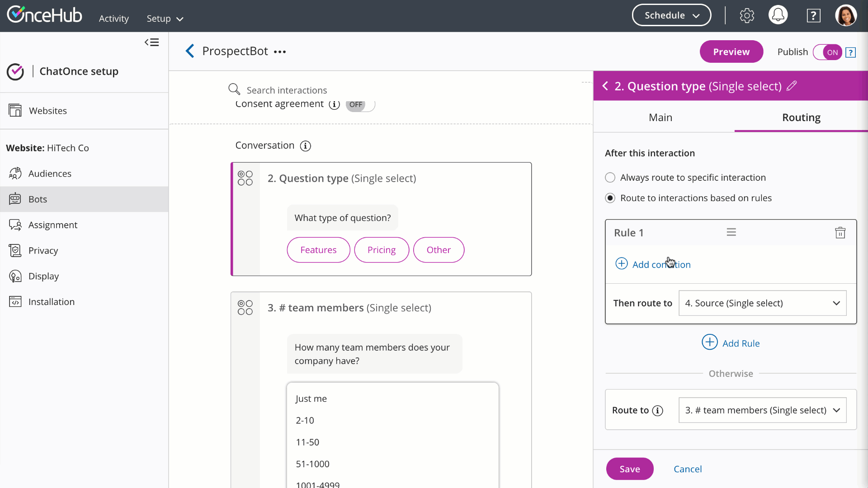Click the Search interactions field

[287, 90]
